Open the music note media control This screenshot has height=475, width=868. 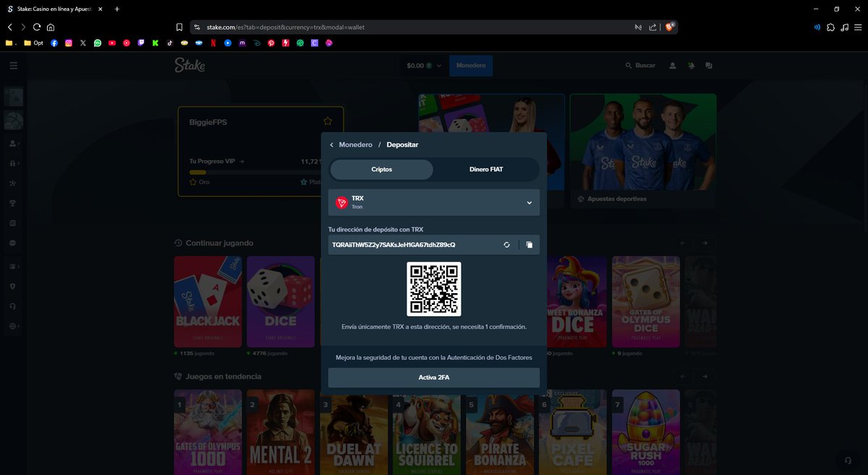click(x=844, y=28)
